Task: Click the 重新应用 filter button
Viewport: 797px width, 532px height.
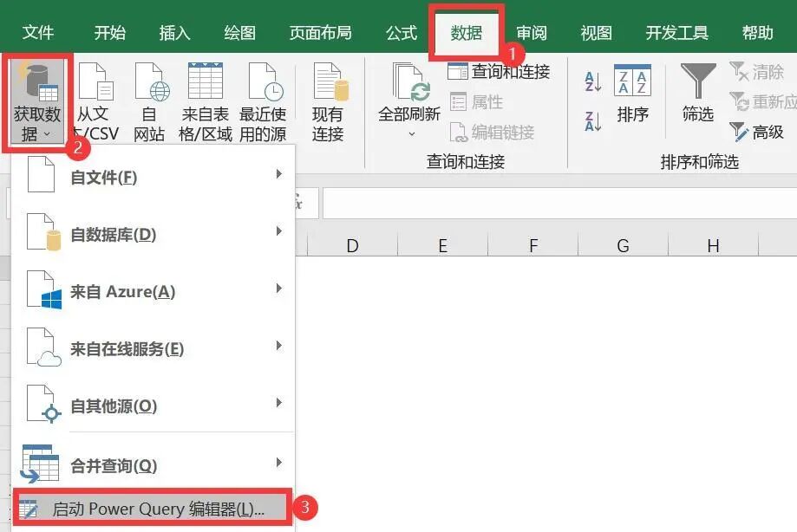Action: [x=762, y=102]
